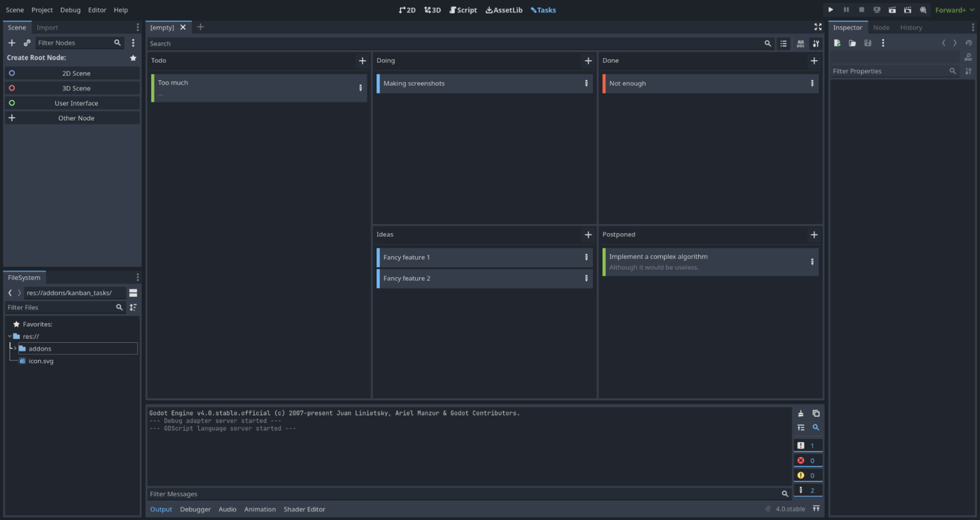Open the Debug menu

pyautogui.click(x=70, y=10)
